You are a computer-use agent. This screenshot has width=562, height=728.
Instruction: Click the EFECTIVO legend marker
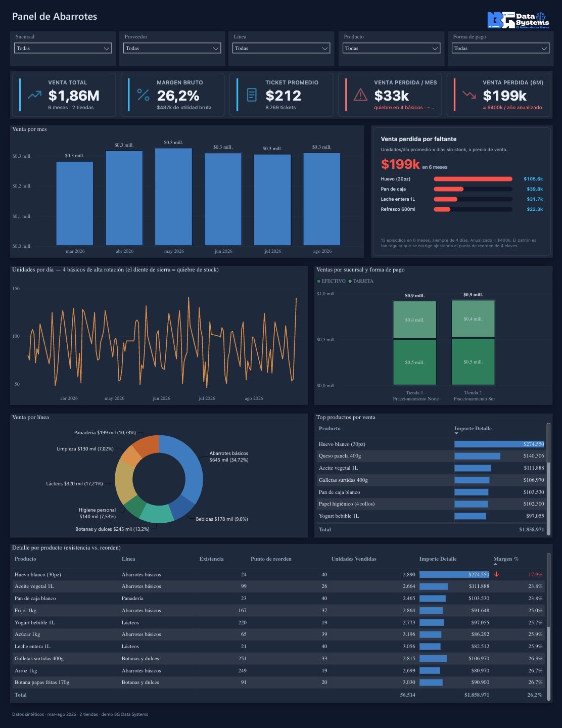(x=318, y=281)
